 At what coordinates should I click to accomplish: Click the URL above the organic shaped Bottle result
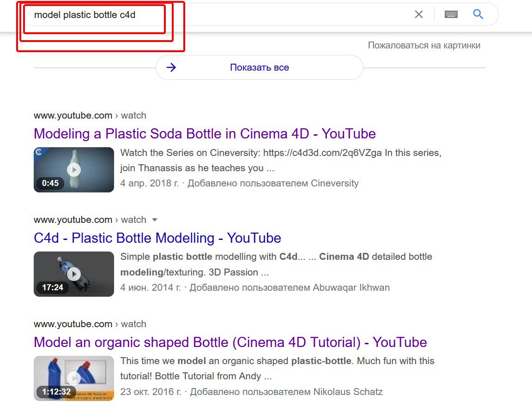(x=90, y=324)
